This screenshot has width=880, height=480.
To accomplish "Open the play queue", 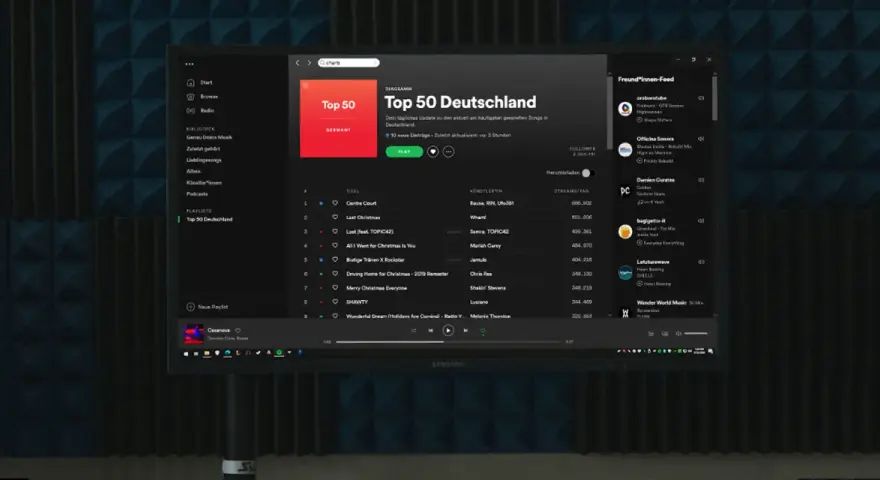I will coord(651,333).
